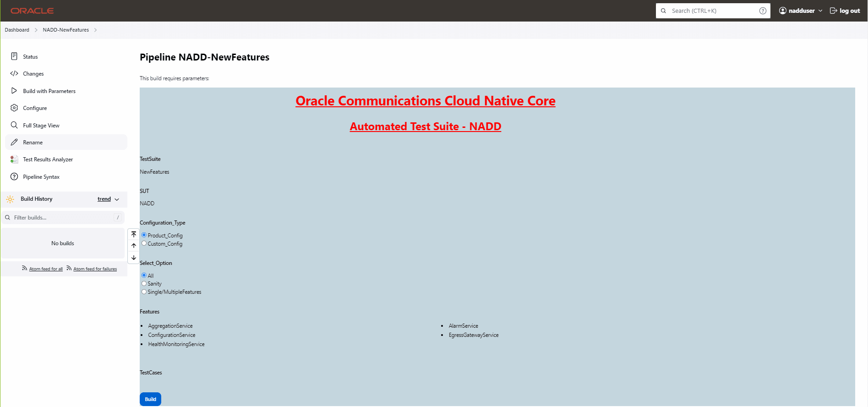This screenshot has width=868, height=407.
Task: Click the Pipeline Syntax question-mark icon
Action: 14,176
